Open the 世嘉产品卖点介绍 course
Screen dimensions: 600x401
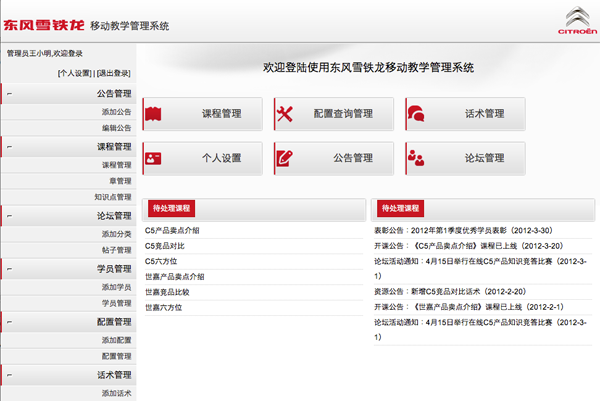click(174, 277)
